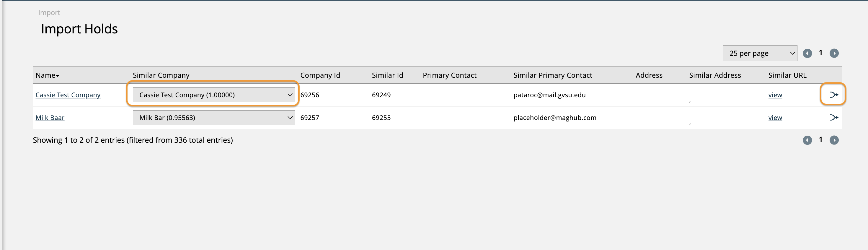
Task: Go to next page using top arrow
Action: (834, 53)
